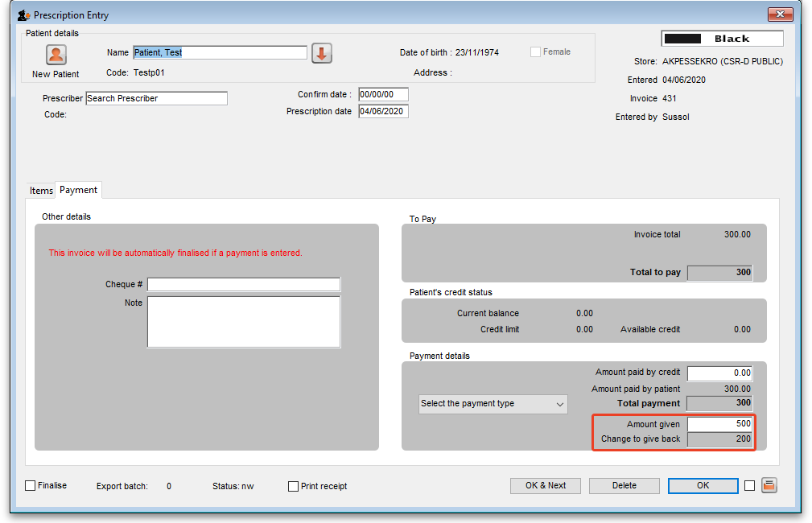Click the Search Prescriber field
812x523 pixels.
pos(156,98)
